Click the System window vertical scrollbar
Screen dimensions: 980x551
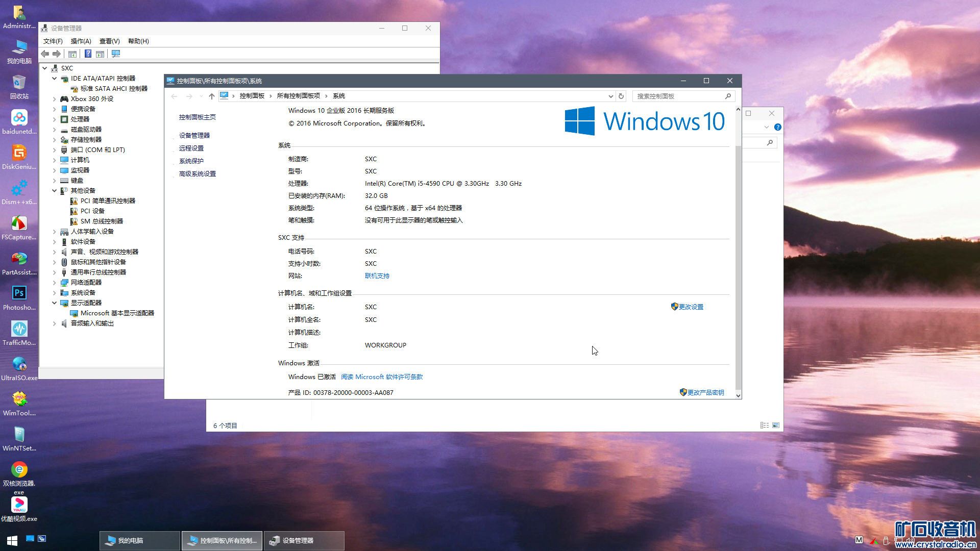point(738,267)
